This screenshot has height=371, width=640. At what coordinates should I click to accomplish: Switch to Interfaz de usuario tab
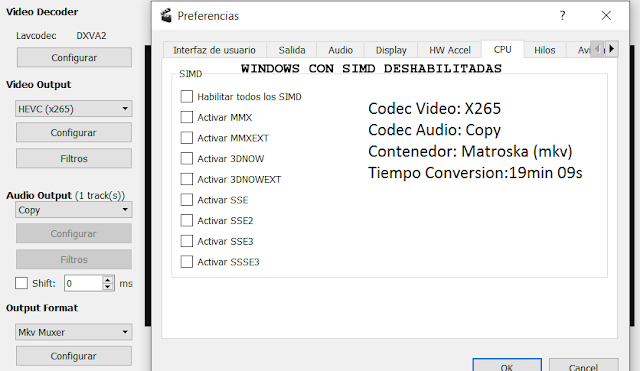[x=214, y=50]
